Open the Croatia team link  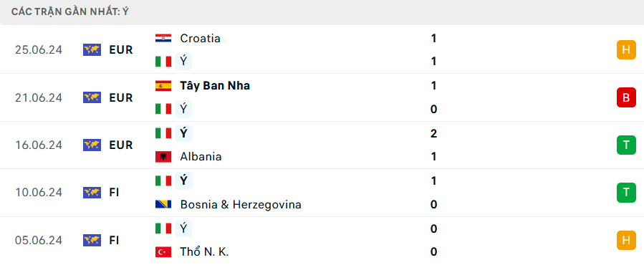(200, 38)
